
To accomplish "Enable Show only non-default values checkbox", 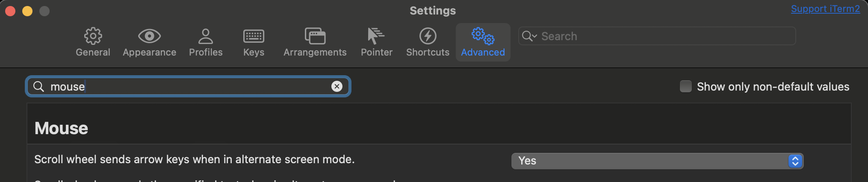I will click(686, 86).
